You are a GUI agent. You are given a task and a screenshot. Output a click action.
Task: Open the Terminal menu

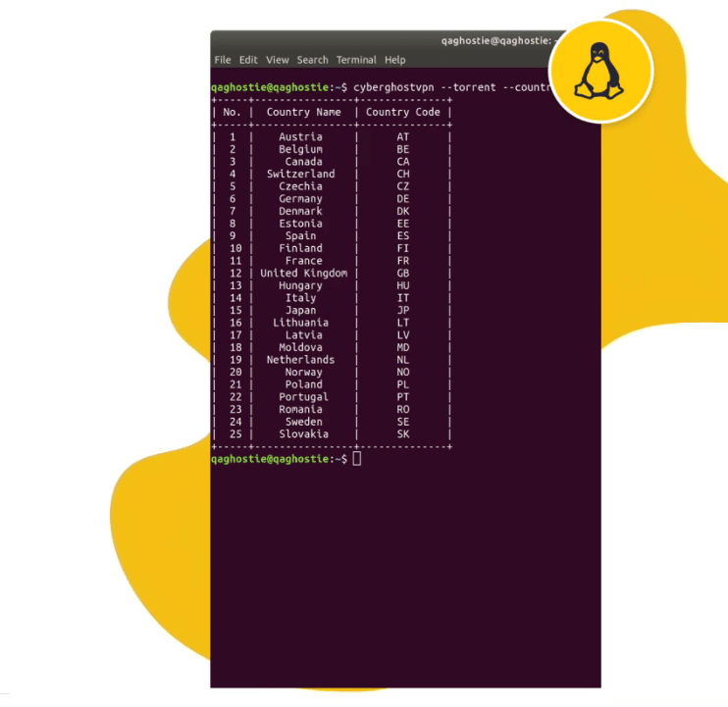(x=356, y=60)
